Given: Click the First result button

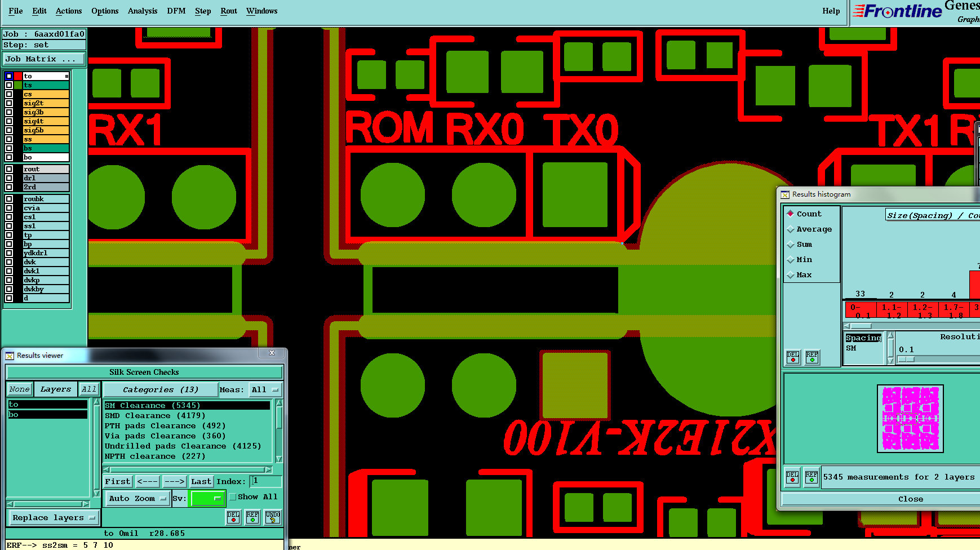Looking at the screenshot, I should [x=118, y=481].
